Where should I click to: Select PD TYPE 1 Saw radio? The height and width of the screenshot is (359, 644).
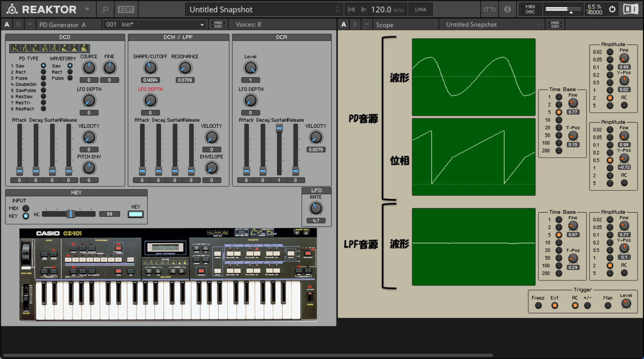click(x=43, y=66)
